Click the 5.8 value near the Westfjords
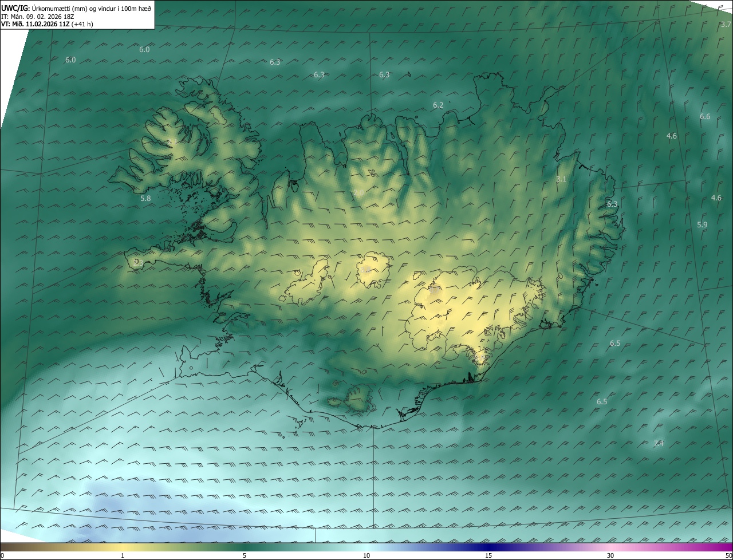The width and height of the screenshot is (733, 560). point(145,199)
